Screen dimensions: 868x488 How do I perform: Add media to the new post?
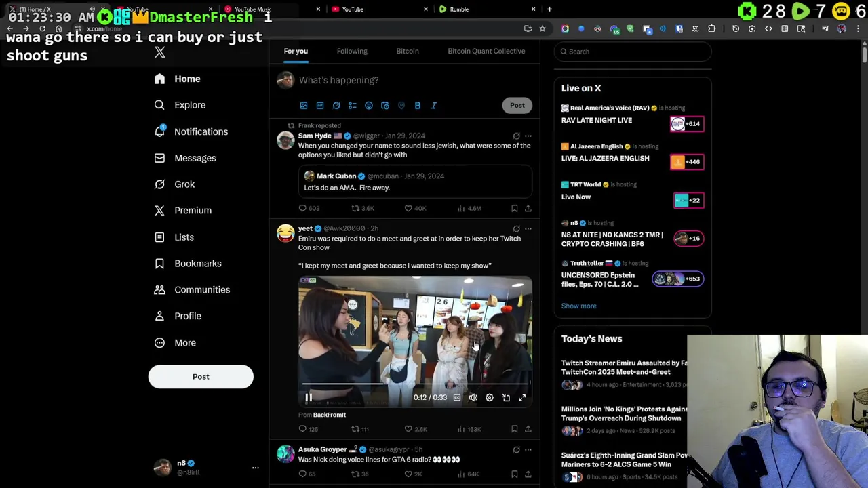[x=304, y=106]
